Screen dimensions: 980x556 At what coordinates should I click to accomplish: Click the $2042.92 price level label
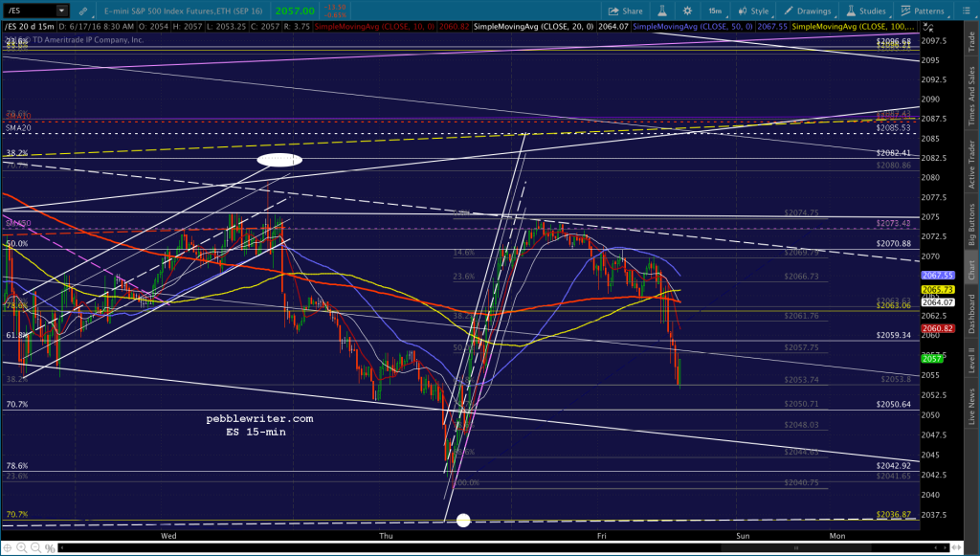pyautogui.click(x=894, y=465)
